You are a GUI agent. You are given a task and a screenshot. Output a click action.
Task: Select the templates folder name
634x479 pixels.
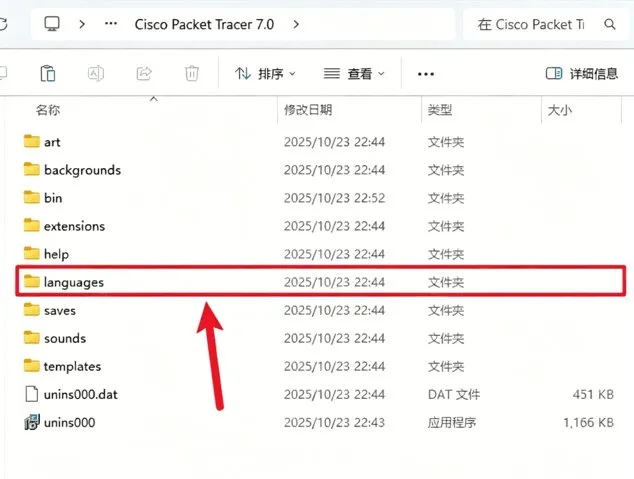[72, 366]
